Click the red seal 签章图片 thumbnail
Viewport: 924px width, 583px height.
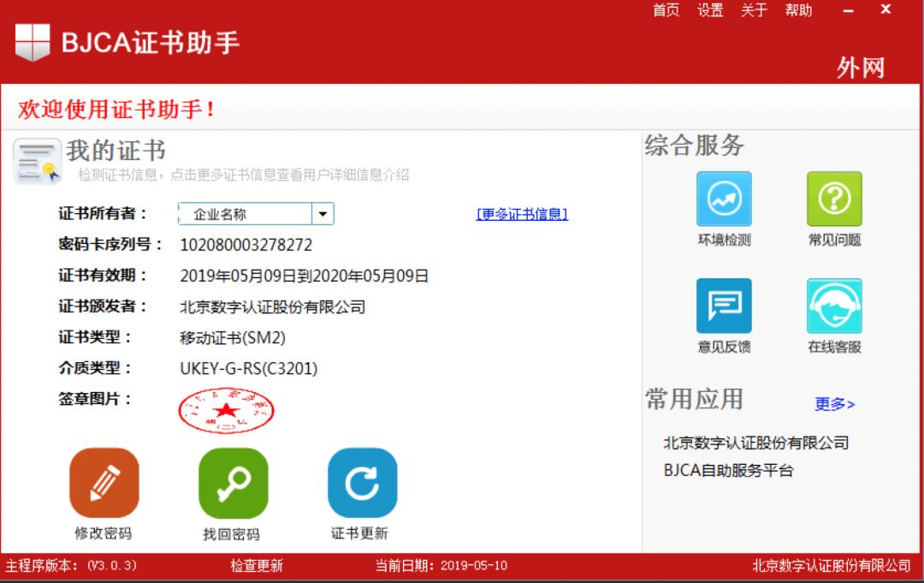226,410
